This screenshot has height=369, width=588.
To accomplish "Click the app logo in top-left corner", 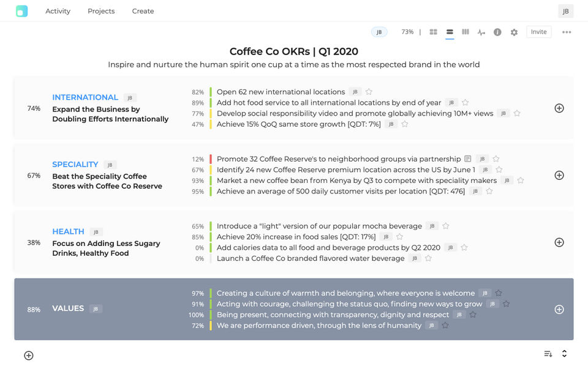I will click(x=22, y=11).
